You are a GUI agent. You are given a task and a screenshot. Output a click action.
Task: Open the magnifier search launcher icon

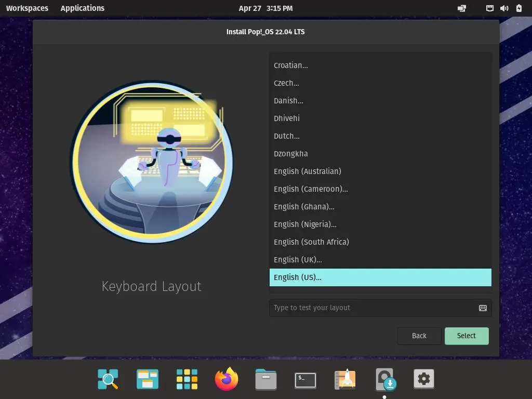[108, 380]
